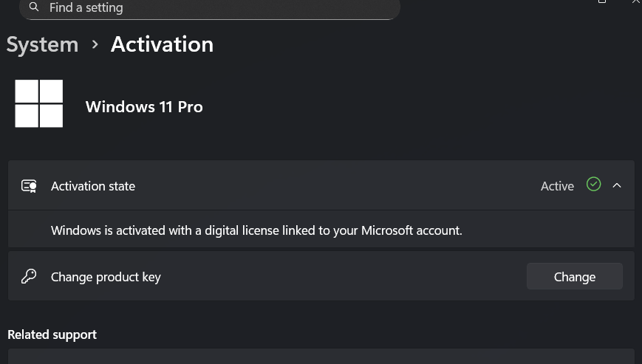642x364 pixels.
Task: Select the Windows 11 Pro edition text
Action: [x=144, y=107]
